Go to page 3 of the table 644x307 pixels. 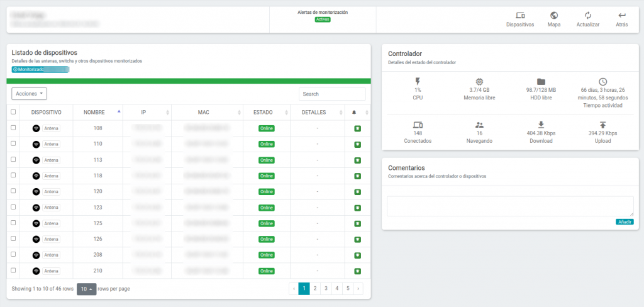[326, 289]
